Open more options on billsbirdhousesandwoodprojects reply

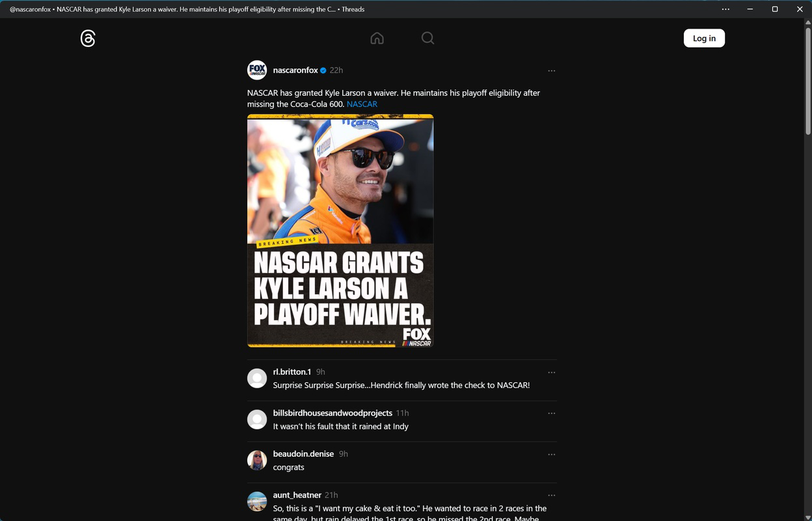click(551, 414)
